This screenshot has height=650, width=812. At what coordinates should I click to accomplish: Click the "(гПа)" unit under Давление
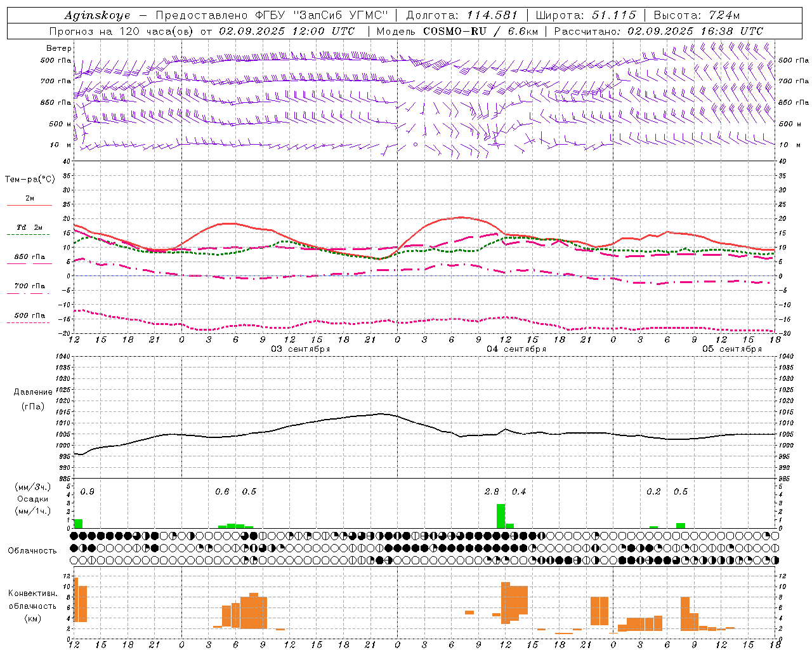33,406
